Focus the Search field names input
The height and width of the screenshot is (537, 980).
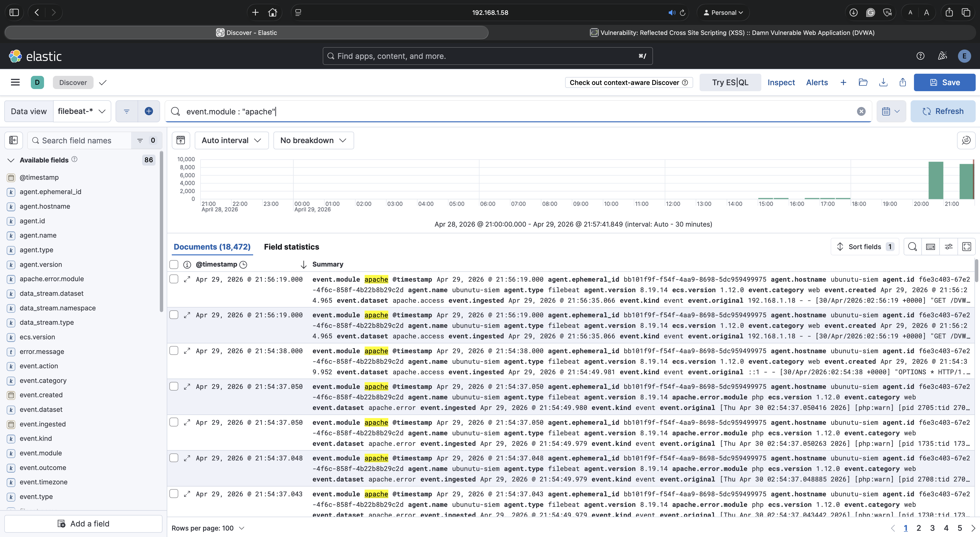pyautogui.click(x=80, y=140)
